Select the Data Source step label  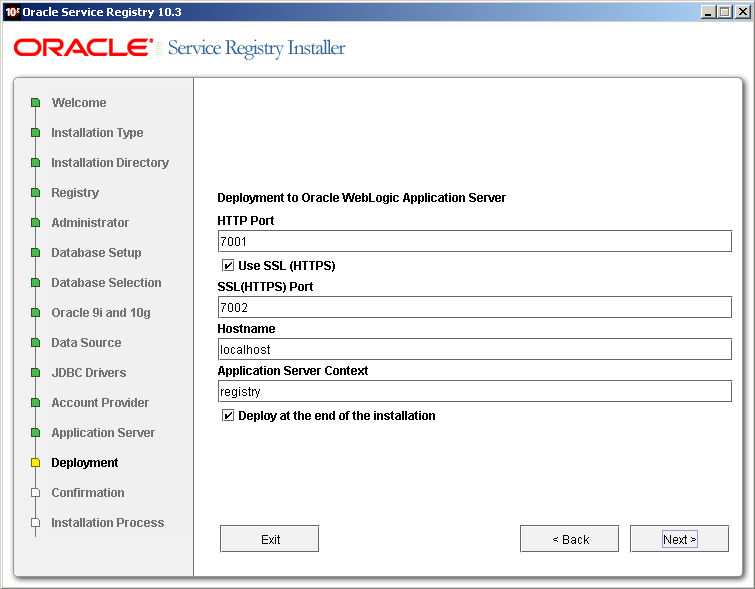pyautogui.click(x=86, y=342)
